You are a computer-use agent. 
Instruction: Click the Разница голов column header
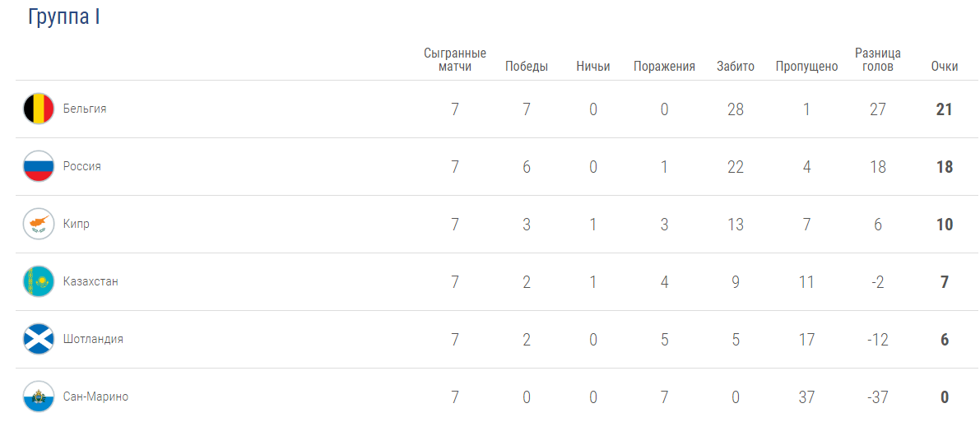(x=877, y=60)
